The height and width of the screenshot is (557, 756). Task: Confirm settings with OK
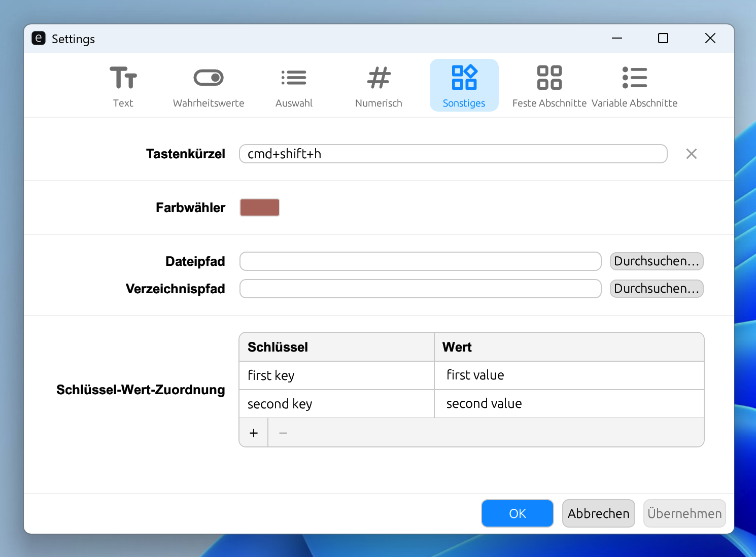click(x=518, y=513)
